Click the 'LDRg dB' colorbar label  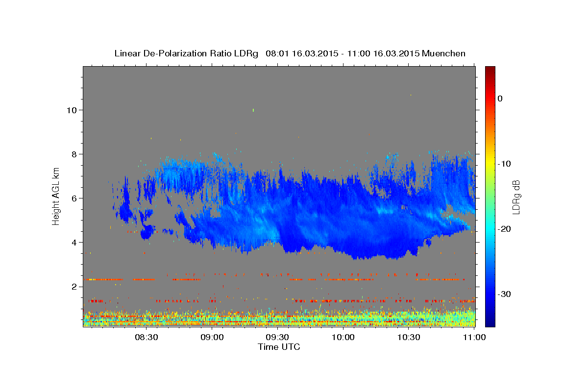coord(515,197)
